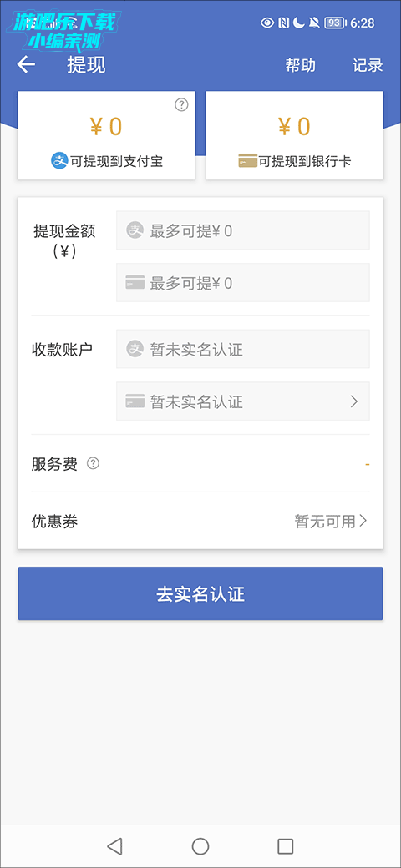Tap Android back triangle navigation button
The height and width of the screenshot is (868, 401).
coord(114,845)
